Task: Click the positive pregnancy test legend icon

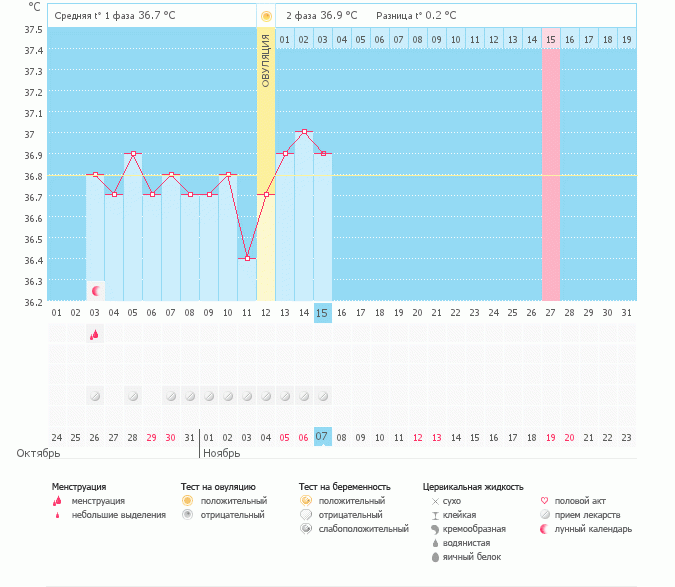Action: [305, 500]
